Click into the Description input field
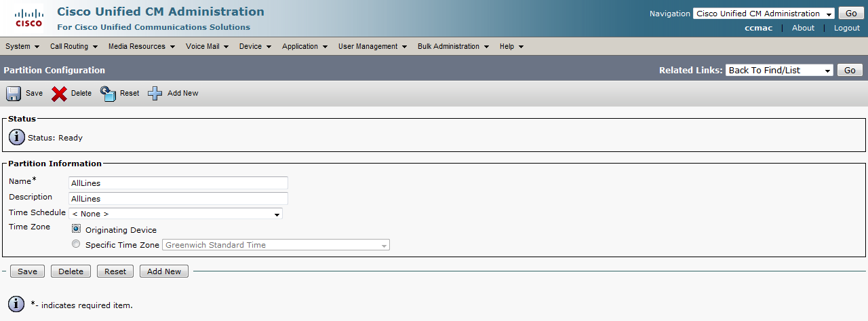 point(178,198)
